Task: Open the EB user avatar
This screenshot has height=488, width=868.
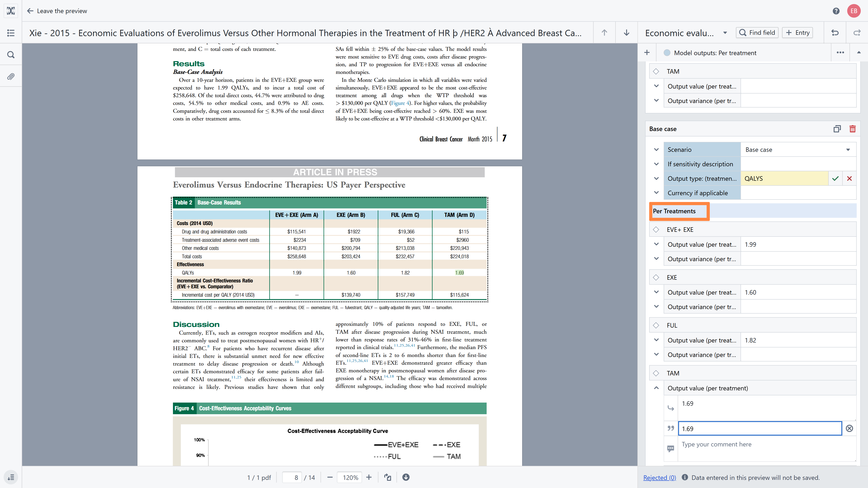Action: click(854, 11)
